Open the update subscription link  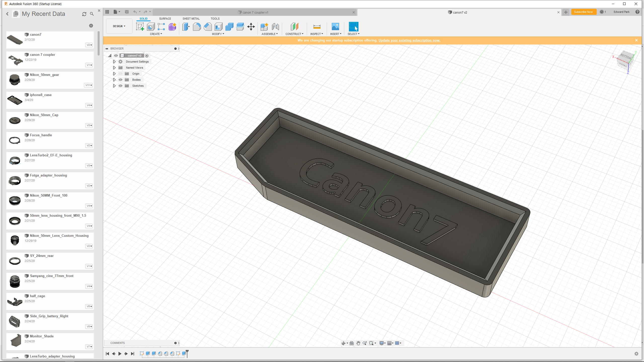click(409, 40)
